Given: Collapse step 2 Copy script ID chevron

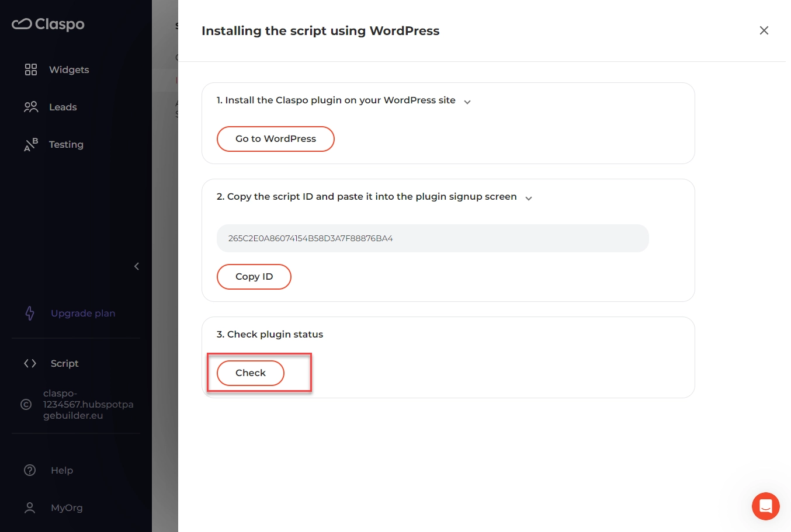Looking at the screenshot, I should (x=529, y=198).
